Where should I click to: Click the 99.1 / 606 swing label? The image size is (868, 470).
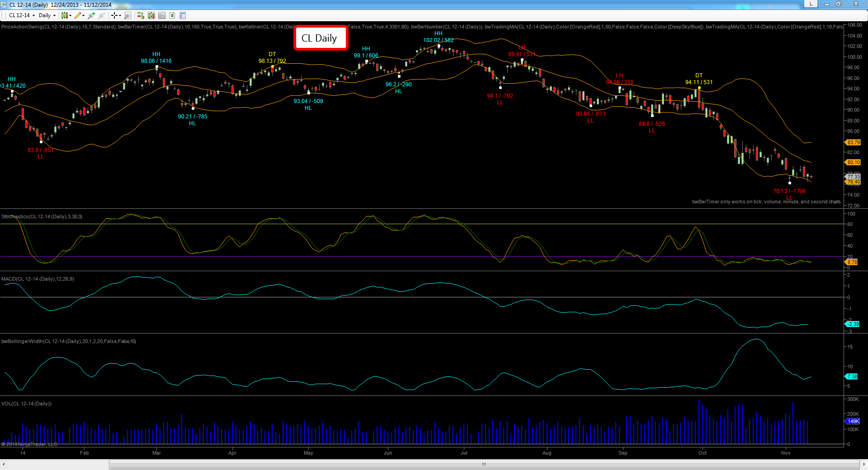click(x=366, y=56)
